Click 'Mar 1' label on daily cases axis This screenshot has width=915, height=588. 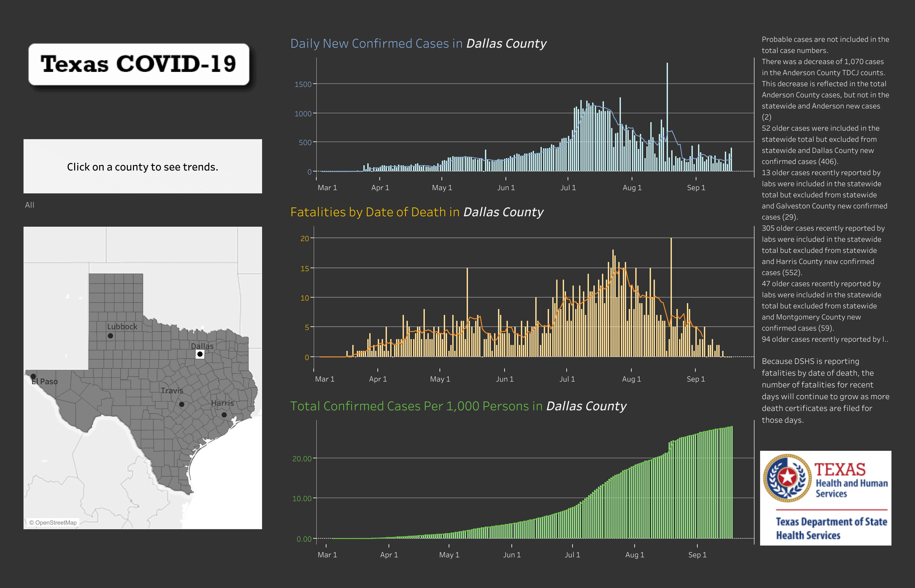tap(327, 188)
